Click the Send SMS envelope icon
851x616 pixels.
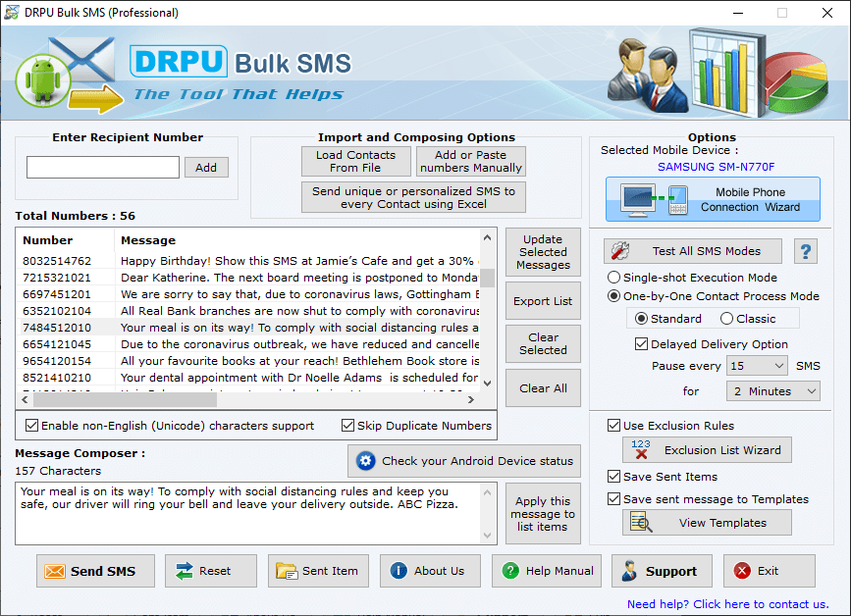pos(55,571)
